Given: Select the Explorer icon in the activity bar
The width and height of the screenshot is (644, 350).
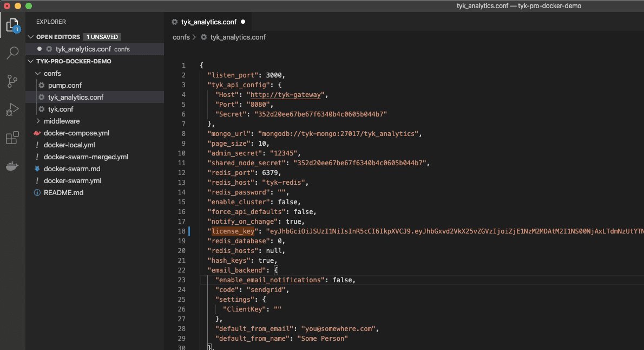Looking at the screenshot, I should pos(12,24).
